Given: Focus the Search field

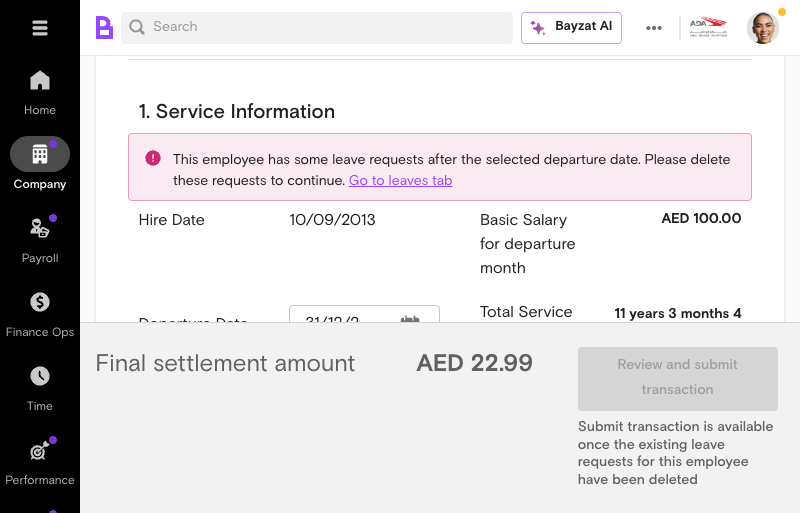Looking at the screenshot, I should (x=317, y=28).
